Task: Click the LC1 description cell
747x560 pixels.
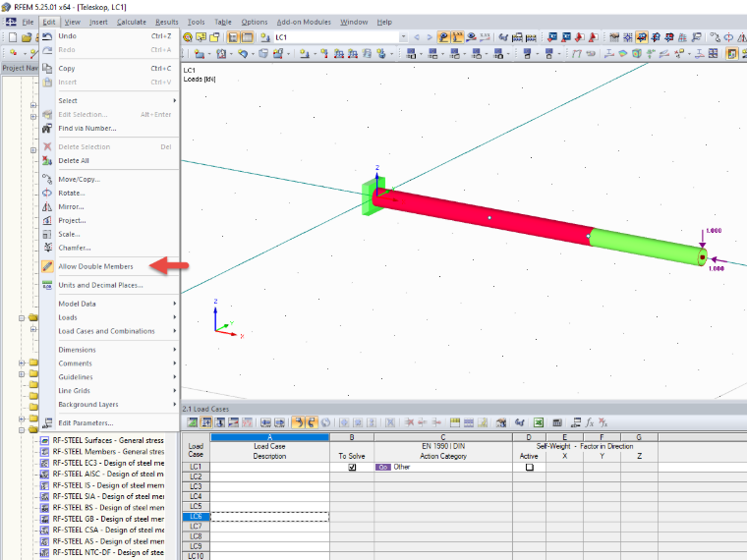Action: [x=269, y=467]
